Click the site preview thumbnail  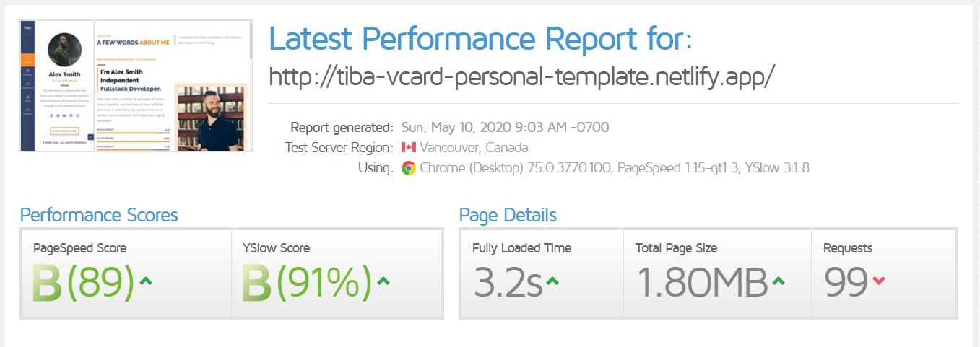(136, 86)
